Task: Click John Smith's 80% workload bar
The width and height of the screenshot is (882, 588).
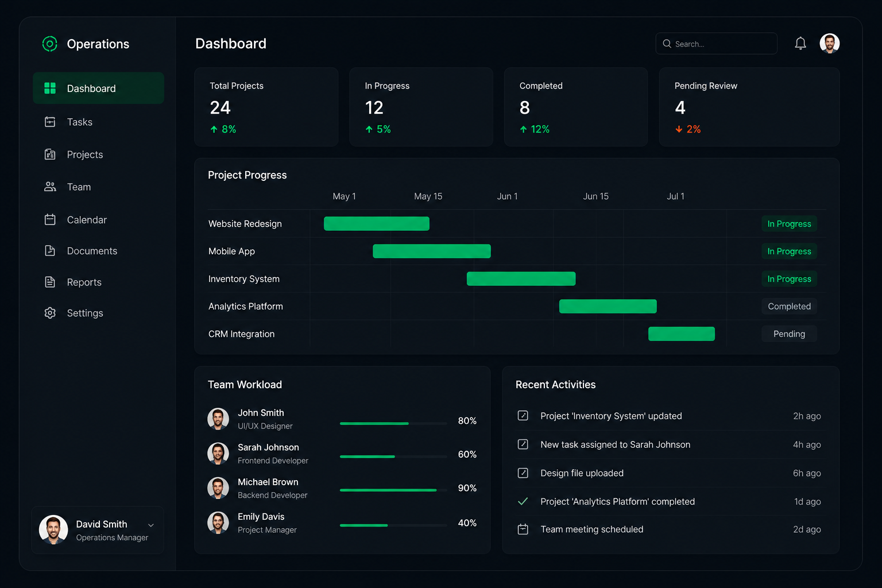Action: [393, 423]
